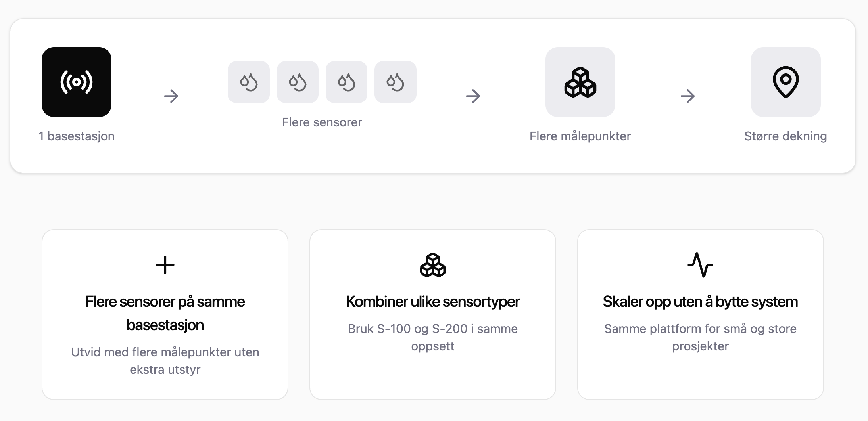The width and height of the screenshot is (868, 421).
Task: Click the boxes icon above Flere målepunkter
Action: (x=580, y=82)
